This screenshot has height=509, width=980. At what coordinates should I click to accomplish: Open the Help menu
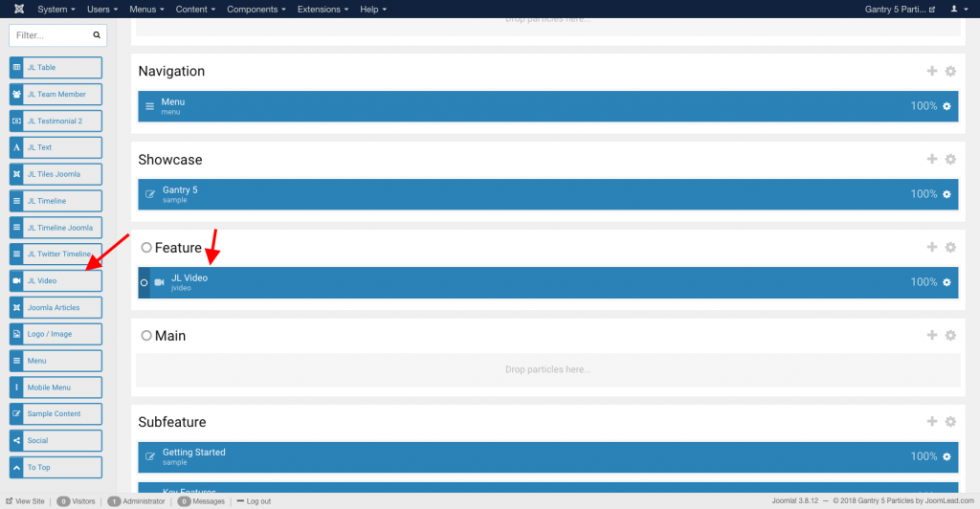point(373,10)
